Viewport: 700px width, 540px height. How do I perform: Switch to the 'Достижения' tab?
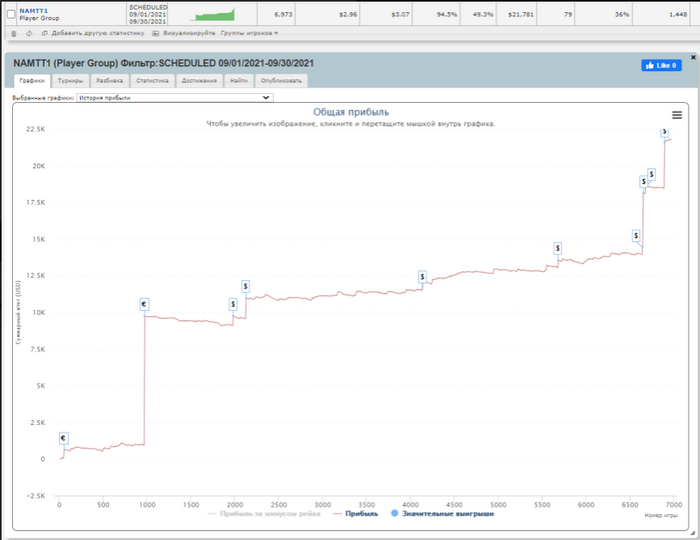(199, 81)
